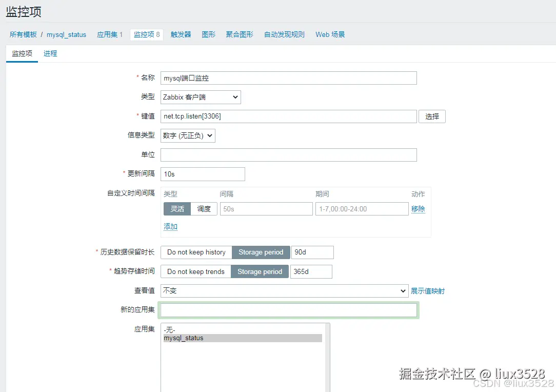Image resolution: width=556 pixels, height=392 pixels.
Task: Open the 进程 tab
Action: 50,53
